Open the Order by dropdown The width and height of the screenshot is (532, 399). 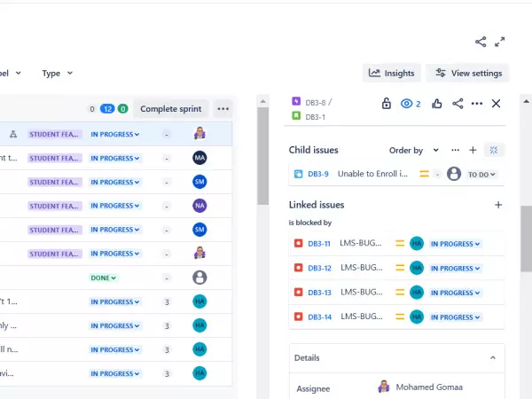(x=414, y=151)
